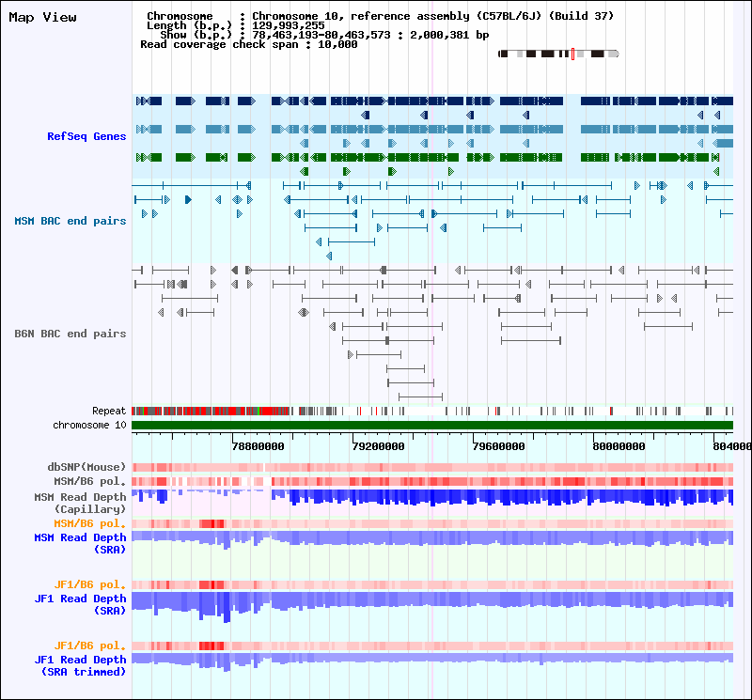Image resolution: width=752 pixels, height=700 pixels.
Task: Click the MSM BAC end pairs label
Action: (70, 221)
